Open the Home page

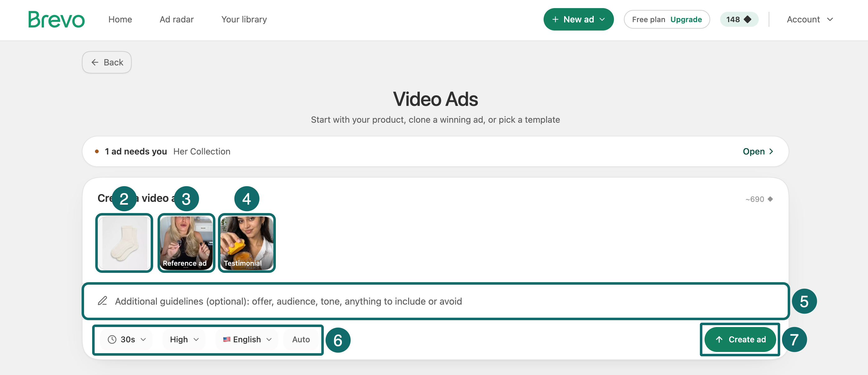click(120, 19)
